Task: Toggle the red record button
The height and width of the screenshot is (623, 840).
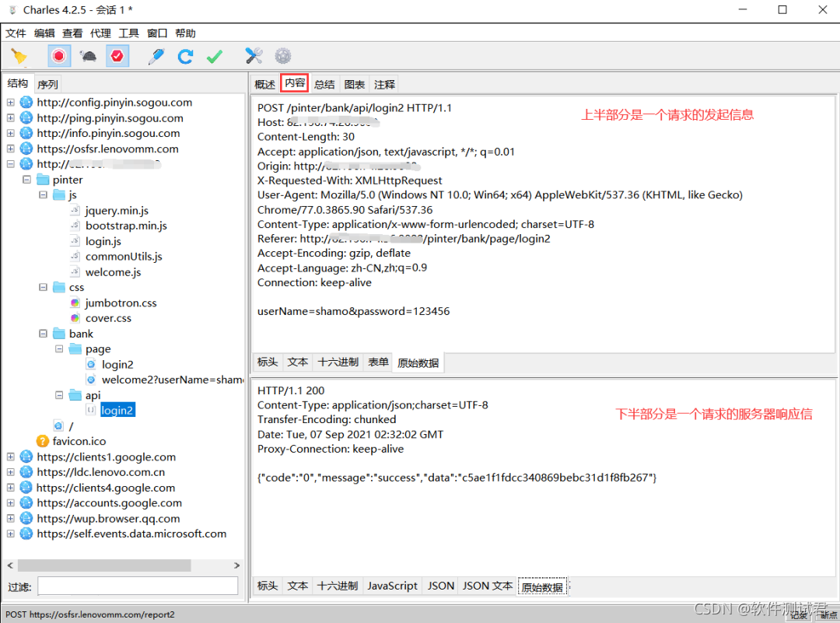Action: pos(59,56)
